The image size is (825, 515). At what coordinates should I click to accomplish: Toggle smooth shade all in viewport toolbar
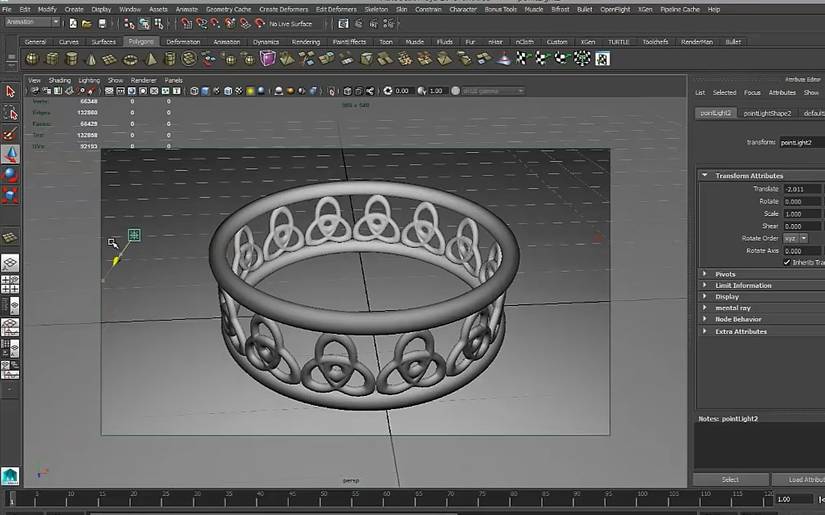point(205,91)
